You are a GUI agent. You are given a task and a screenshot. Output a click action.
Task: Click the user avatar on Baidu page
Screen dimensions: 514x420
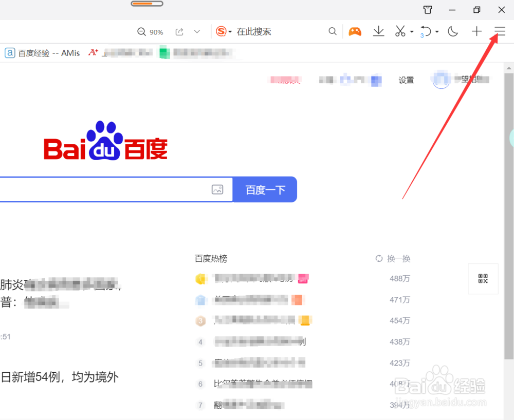click(441, 79)
